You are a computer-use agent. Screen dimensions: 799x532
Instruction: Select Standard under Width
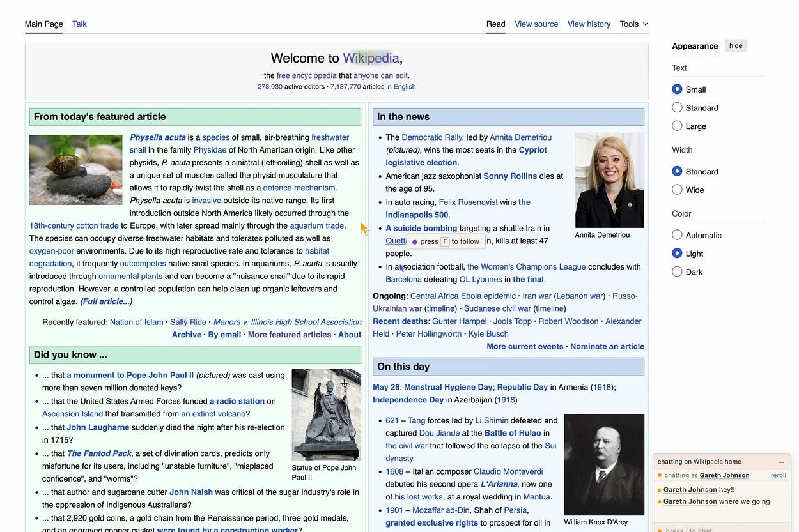coord(677,171)
